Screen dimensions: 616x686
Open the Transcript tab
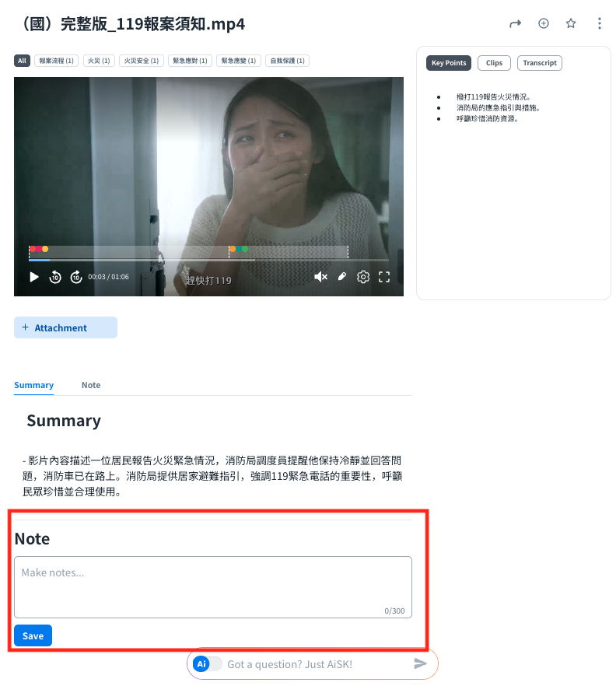539,63
